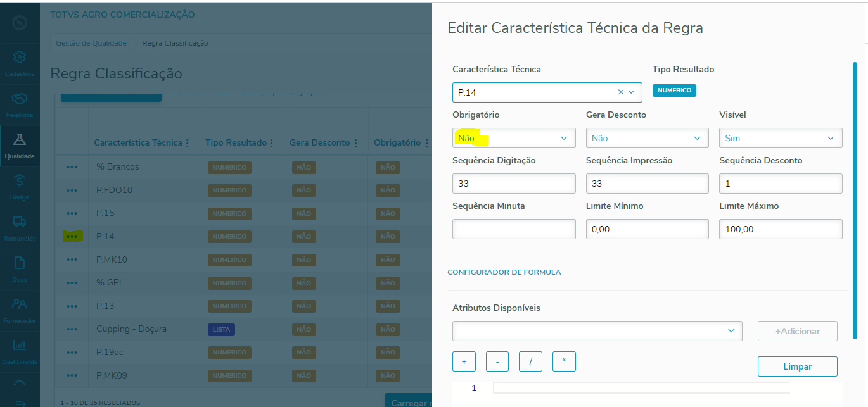Image resolution: width=868 pixels, height=407 pixels.
Task: Insert the division operator
Action: click(531, 361)
